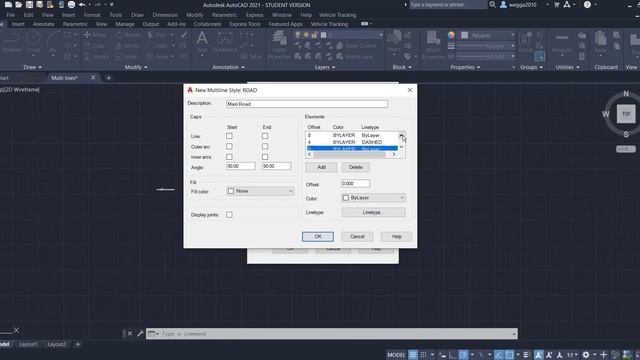Click the TOP face of the ViewCube
The image size is (640, 360).
626,114
